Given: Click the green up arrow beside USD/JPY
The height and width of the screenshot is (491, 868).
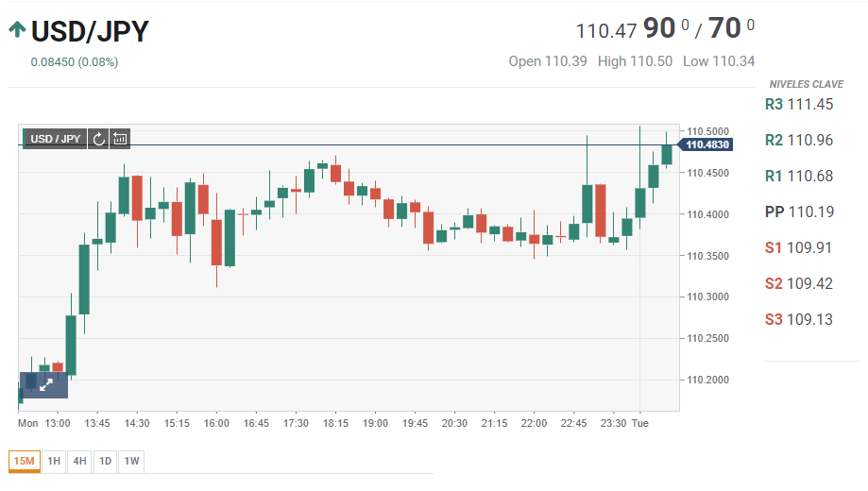Looking at the screenshot, I should pos(17,30).
